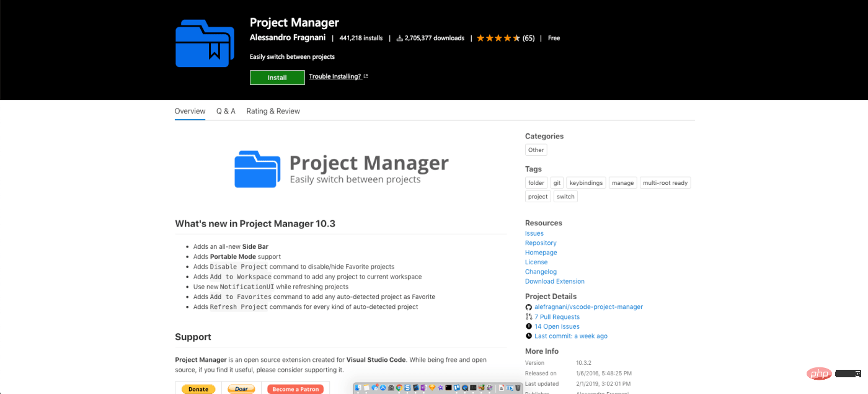This screenshot has width=868, height=394.
Task: Click the star rating in header
Action: (x=498, y=38)
